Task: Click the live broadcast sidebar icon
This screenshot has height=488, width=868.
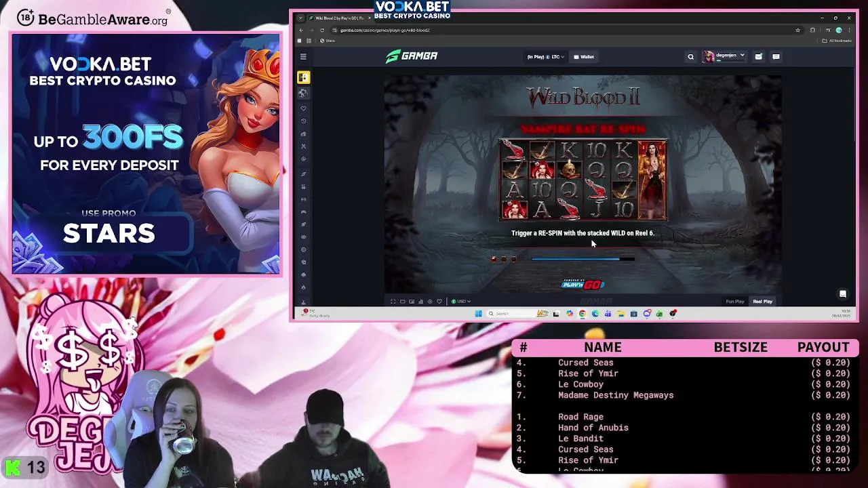Action: tap(303, 199)
